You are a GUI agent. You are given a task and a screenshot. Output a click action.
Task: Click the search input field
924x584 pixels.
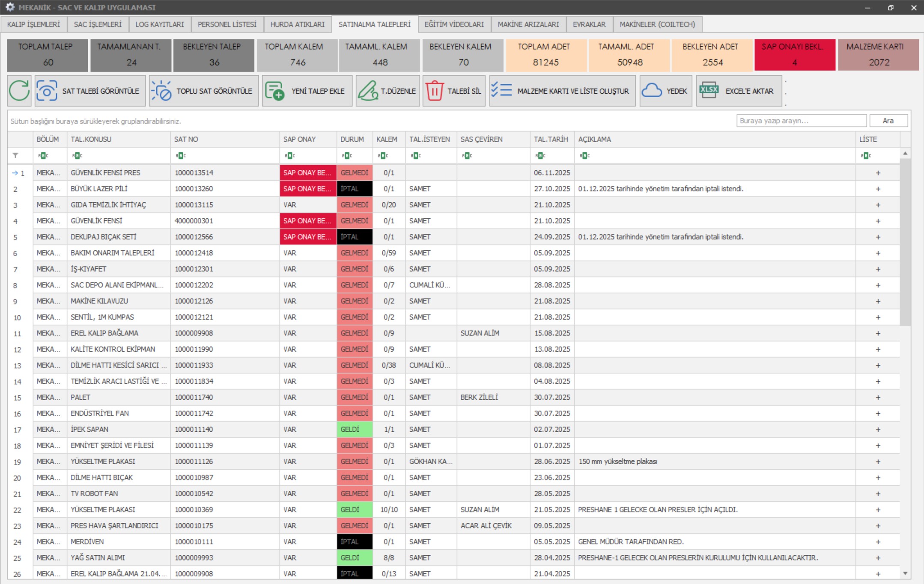pyautogui.click(x=801, y=121)
